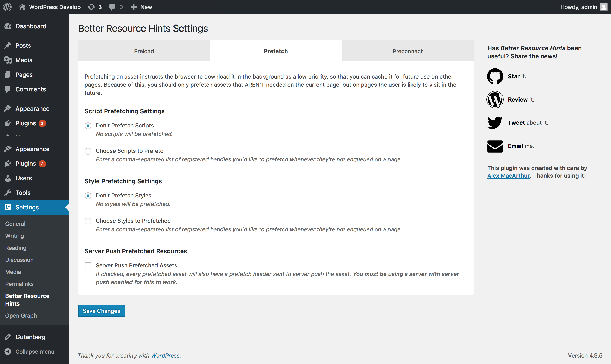Click the 'No scripts will be prefetched.' description
Screen dimensions: 611x364
pyautogui.click(x=134, y=134)
